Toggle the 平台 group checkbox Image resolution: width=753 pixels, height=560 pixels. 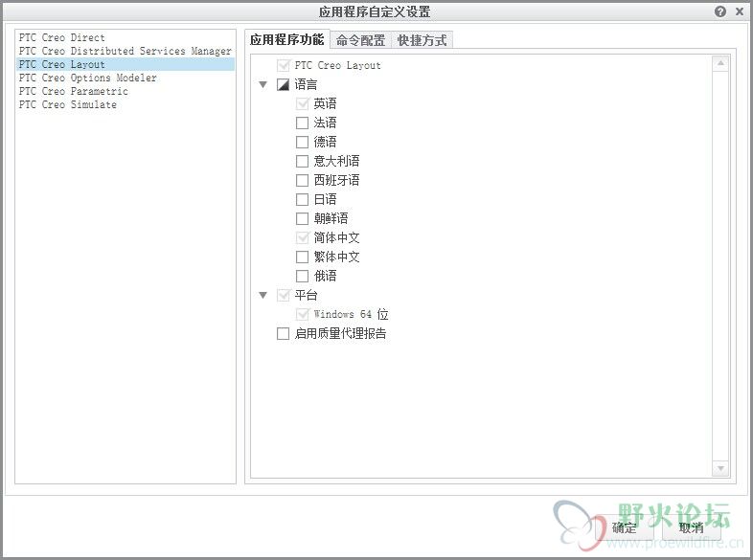point(284,295)
